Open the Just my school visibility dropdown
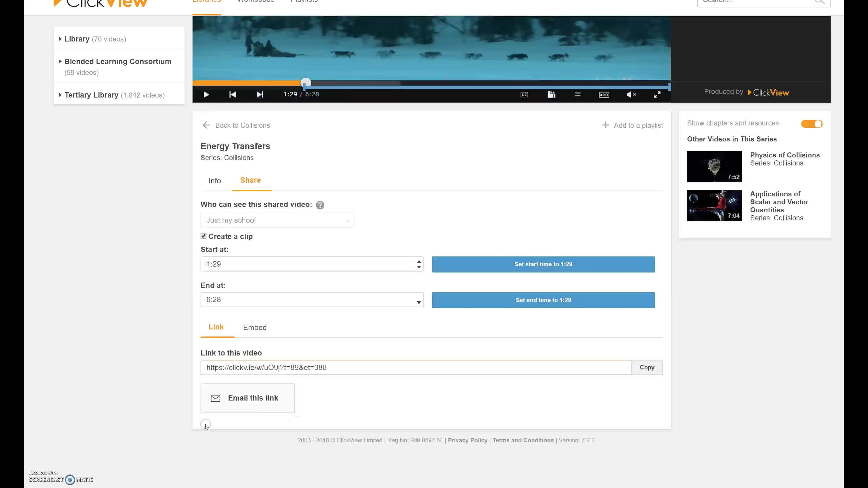Screen dimensions: 868x488 277,220
